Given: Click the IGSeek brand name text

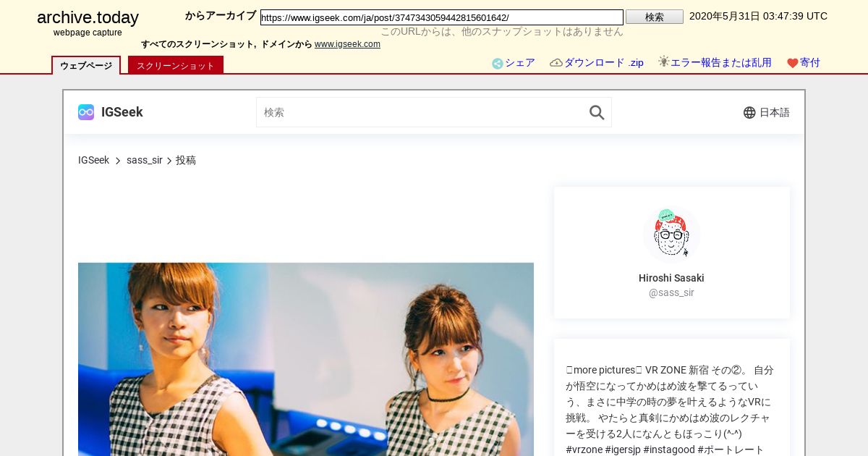Looking at the screenshot, I should [x=122, y=112].
